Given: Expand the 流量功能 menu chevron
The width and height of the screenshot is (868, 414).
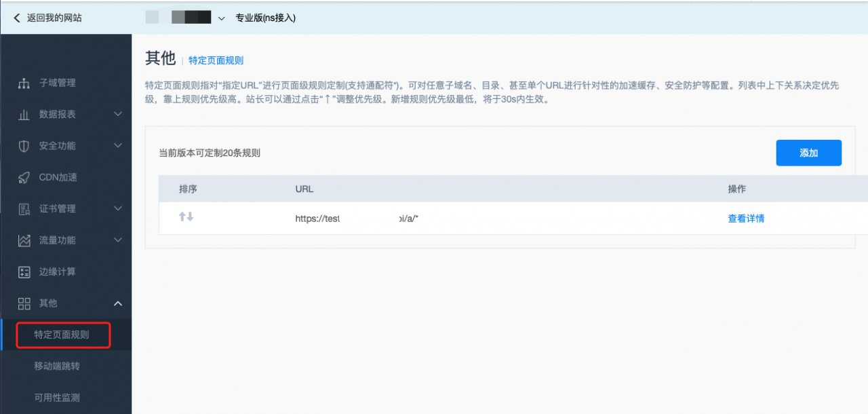Looking at the screenshot, I should tap(118, 240).
